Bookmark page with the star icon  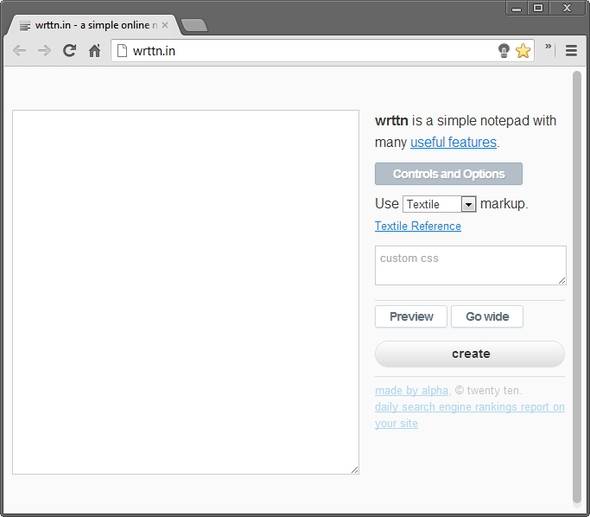[x=523, y=50]
